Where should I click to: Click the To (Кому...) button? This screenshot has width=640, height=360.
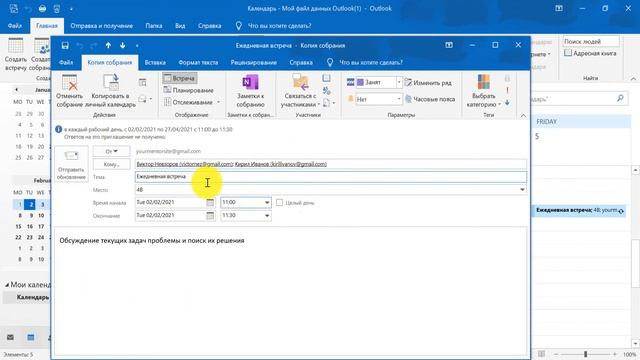[111, 164]
